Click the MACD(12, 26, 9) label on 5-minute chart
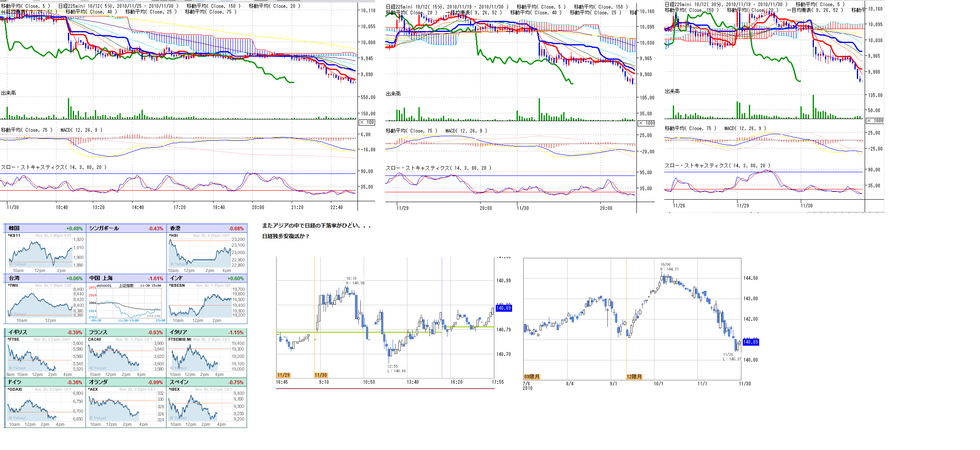 [81, 130]
